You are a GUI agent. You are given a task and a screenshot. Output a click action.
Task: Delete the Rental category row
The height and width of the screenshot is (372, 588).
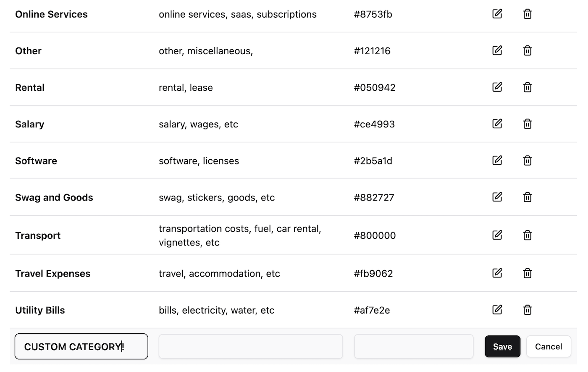point(528,87)
